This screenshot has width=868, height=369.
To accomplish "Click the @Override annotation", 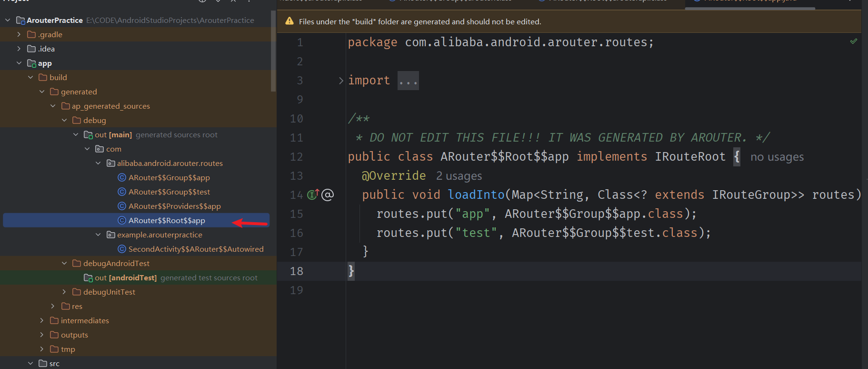I will (x=394, y=175).
